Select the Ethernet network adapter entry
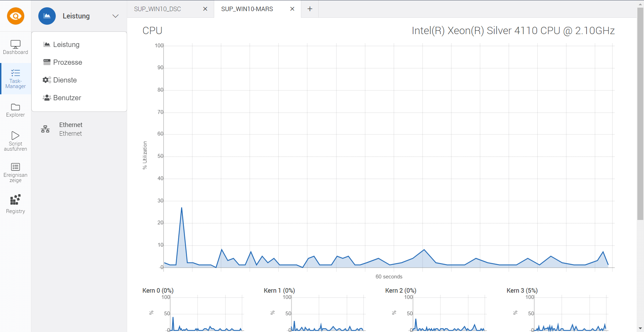Image resolution: width=644 pixels, height=332 pixels. pos(71,129)
